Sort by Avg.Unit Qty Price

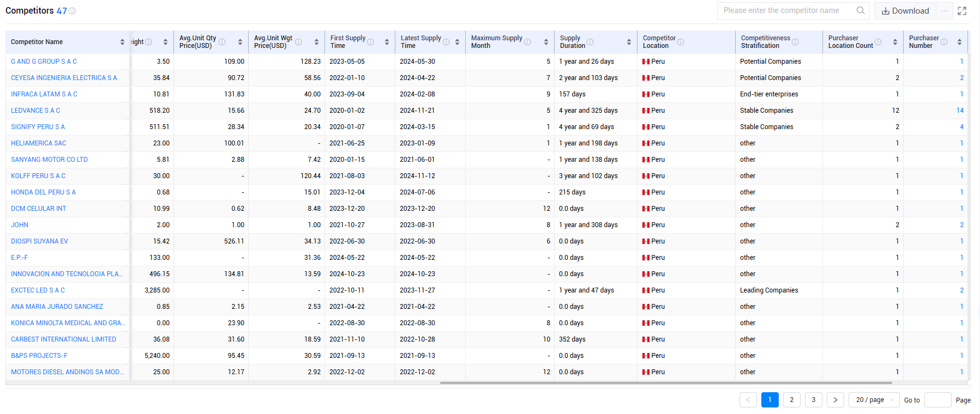[240, 42]
